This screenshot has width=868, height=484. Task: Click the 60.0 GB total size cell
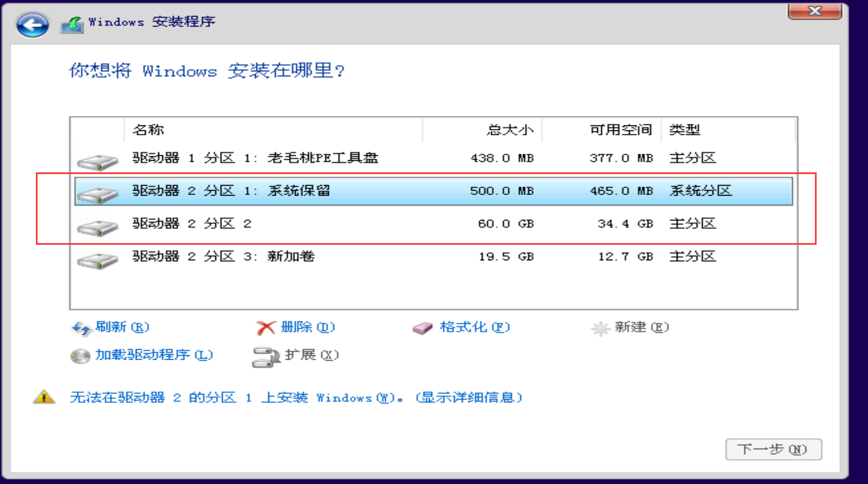coord(506,224)
